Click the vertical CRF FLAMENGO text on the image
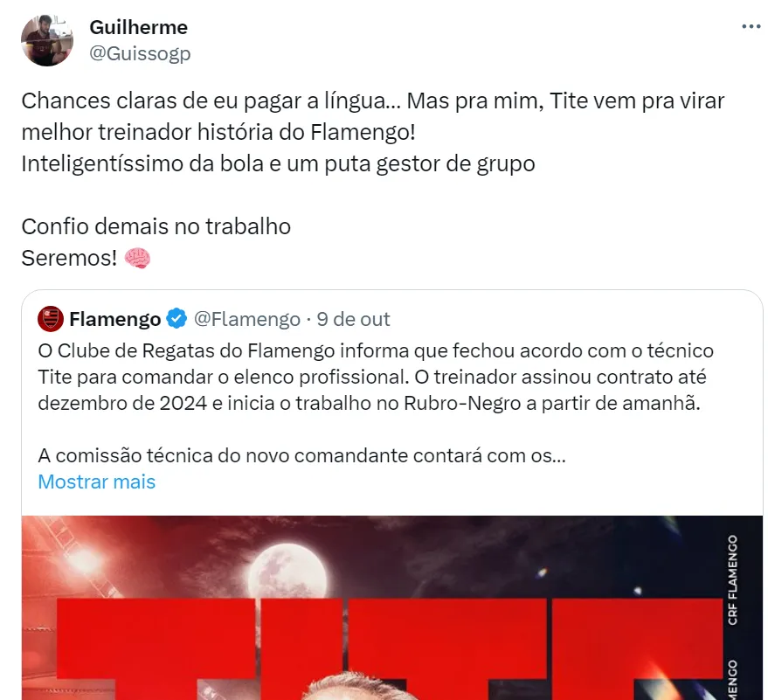The width and height of the screenshot is (768, 700). pyautogui.click(x=732, y=580)
